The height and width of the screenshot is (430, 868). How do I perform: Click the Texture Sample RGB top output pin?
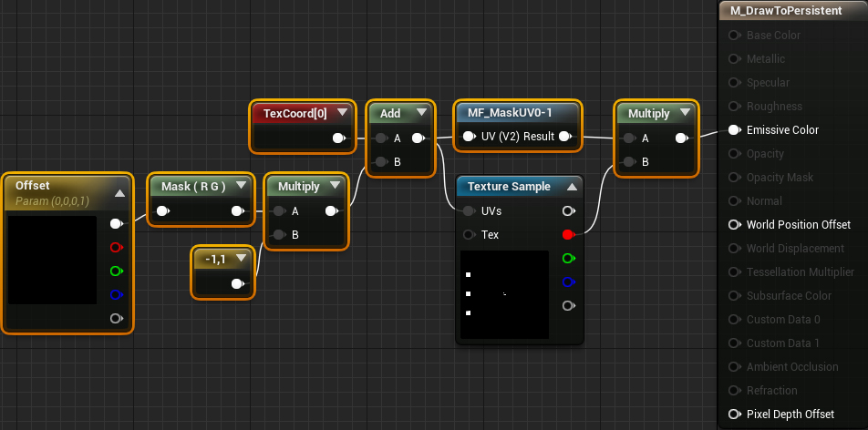coord(568,210)
